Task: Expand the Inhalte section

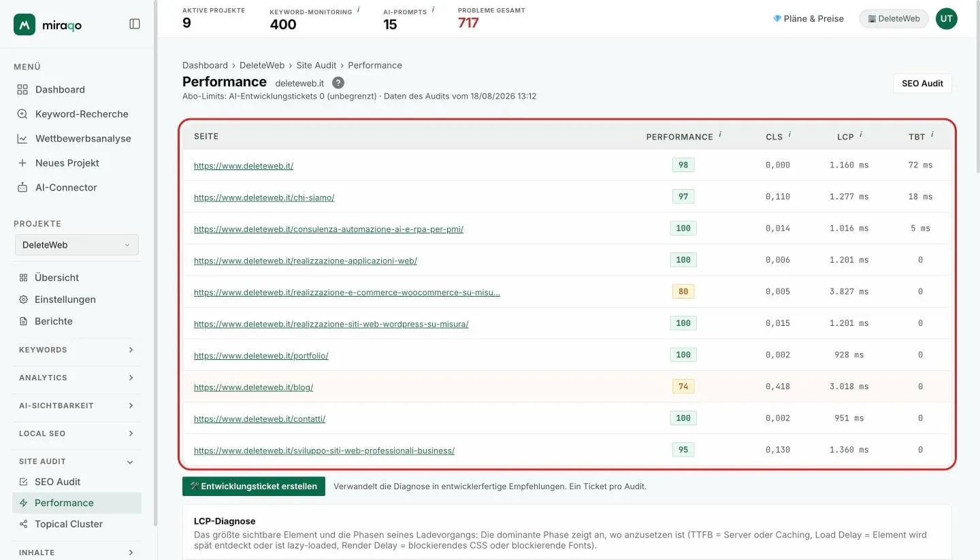Action: pos(76,553)
